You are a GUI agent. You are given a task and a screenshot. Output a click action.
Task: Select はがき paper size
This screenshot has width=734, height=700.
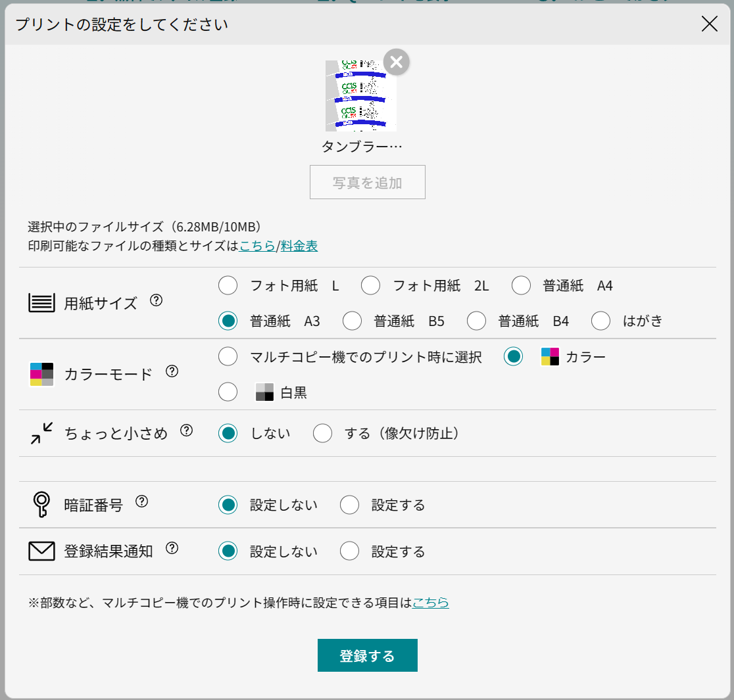600,321
